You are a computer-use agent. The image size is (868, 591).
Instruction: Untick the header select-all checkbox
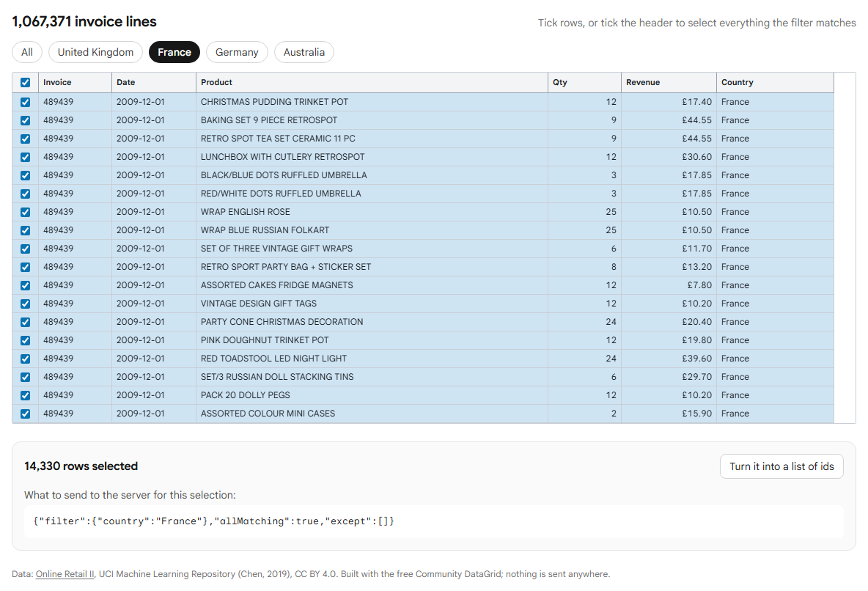(x=25, y=83)
